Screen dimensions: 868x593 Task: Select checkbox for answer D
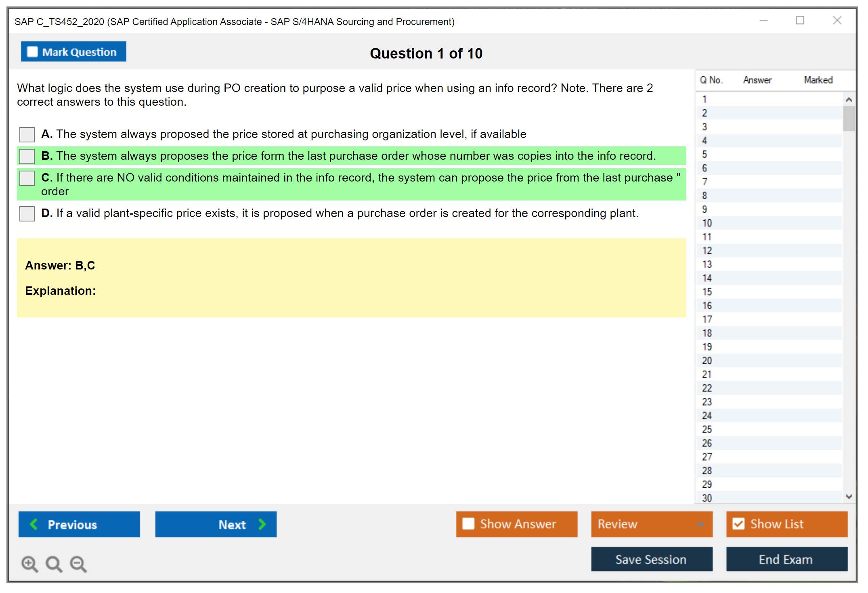pyautogui.click(x=27, y=213)
